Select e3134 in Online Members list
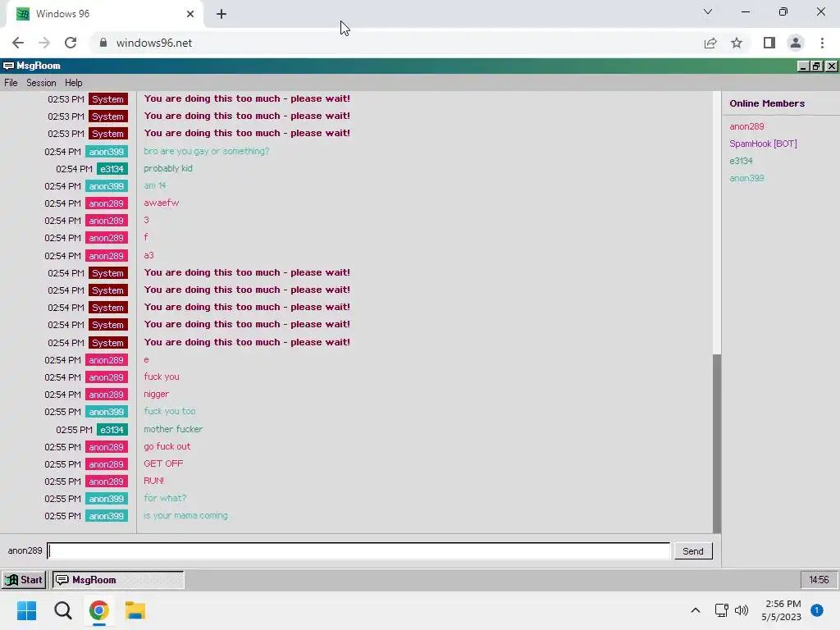This screenshot has height=630, width=840. (x=741, y=161)
